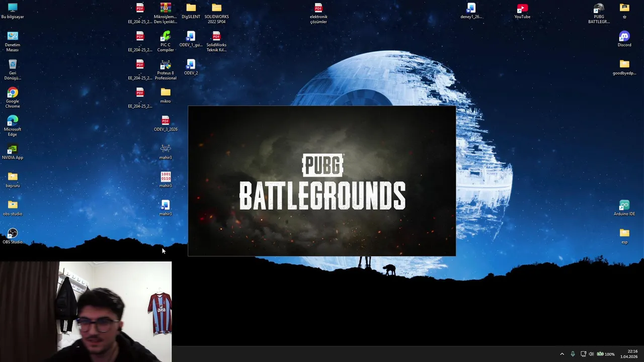Viewport: 644px width, 362px height.
Task: Launch the OBS Studio desktop shortcut
Action: click(13, 236)
